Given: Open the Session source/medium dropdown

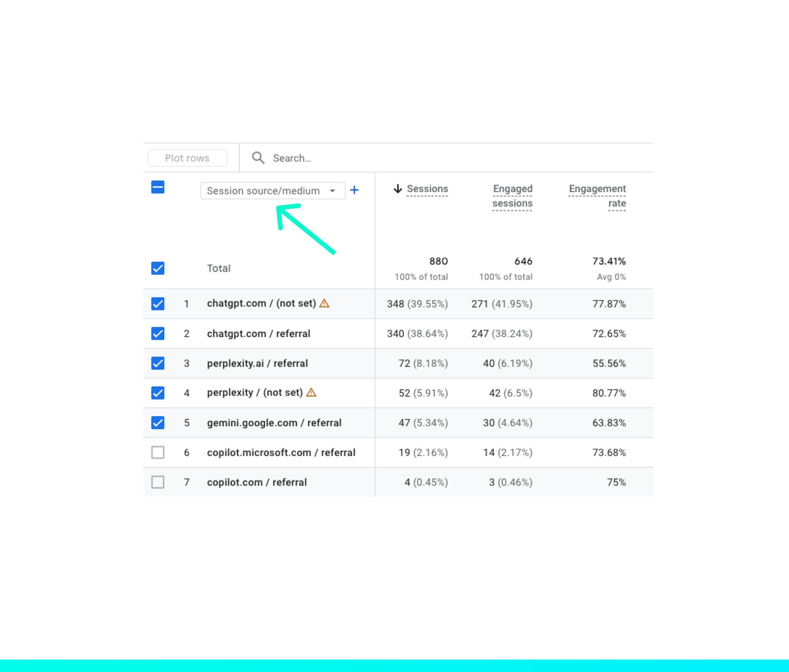Looking at the screenshot, I should click(263, 190).
